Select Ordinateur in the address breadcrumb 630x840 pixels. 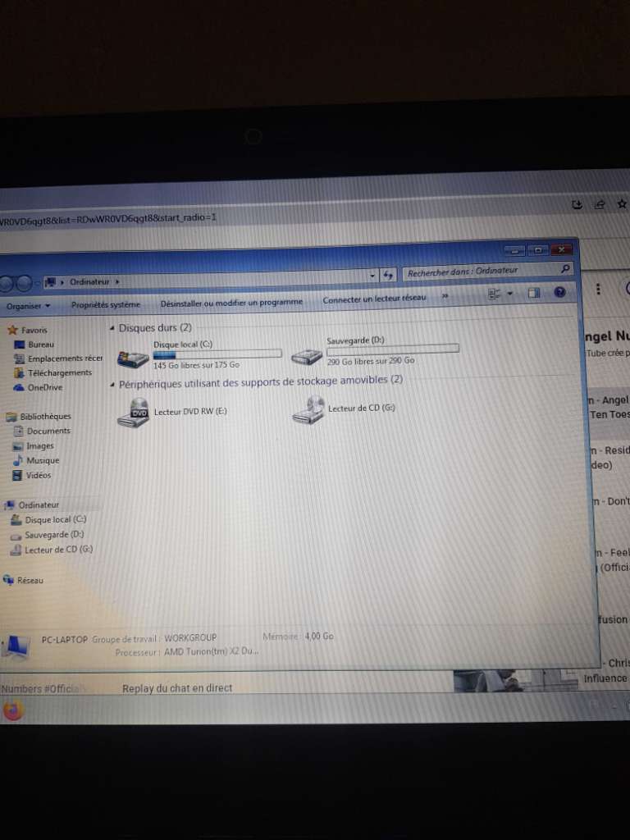[89, 281]
